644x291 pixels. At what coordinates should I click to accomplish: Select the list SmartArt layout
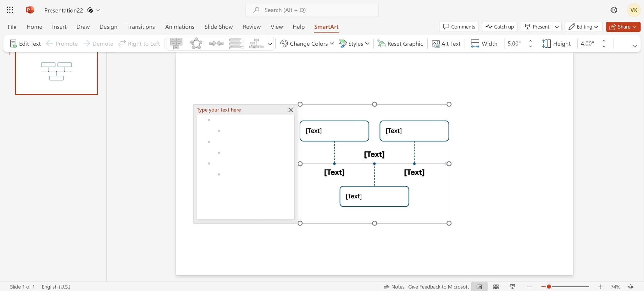click(237, 43)
